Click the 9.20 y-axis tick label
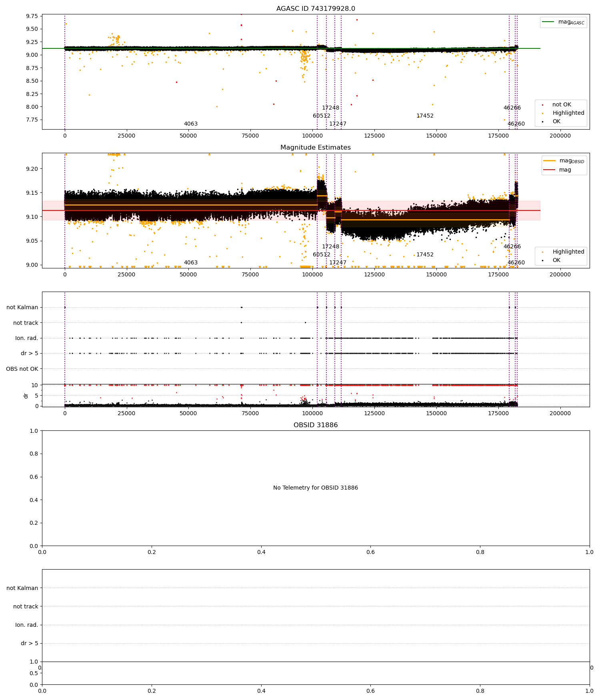Viewport: 600px width, 700px height. click(x=32, y=169)
